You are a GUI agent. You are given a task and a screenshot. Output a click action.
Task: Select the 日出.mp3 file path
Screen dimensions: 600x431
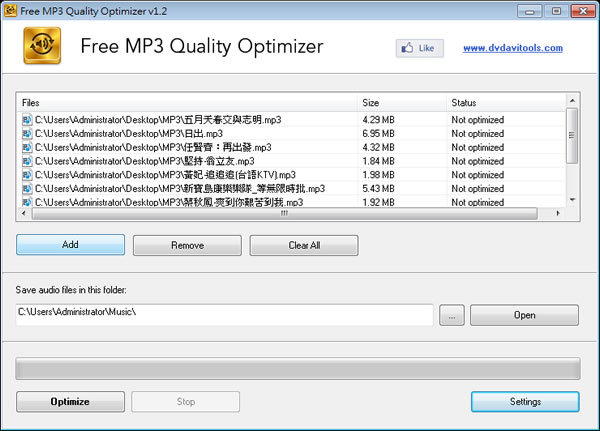[129, 134]
